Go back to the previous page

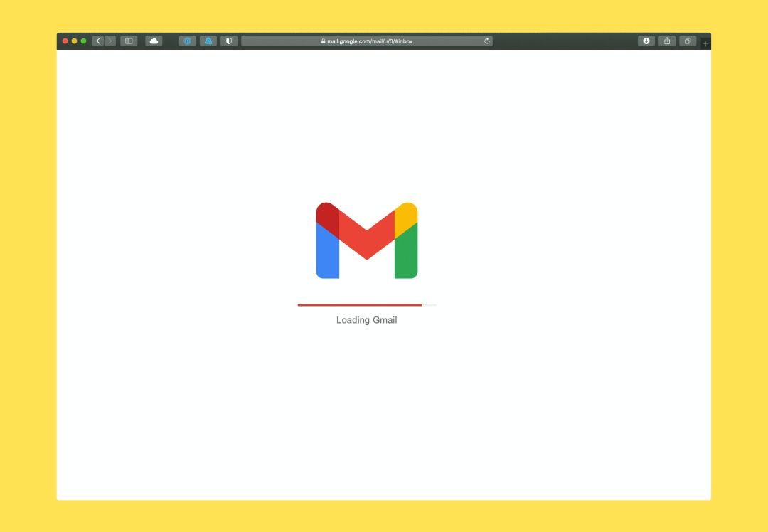point(98,41)
